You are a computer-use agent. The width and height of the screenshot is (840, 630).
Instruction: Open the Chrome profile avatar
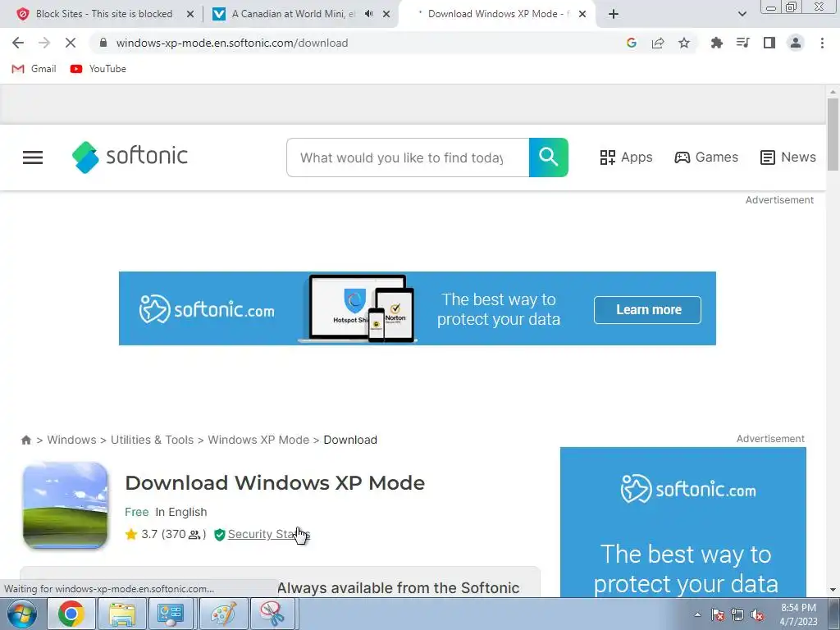[x=796, y=43]
